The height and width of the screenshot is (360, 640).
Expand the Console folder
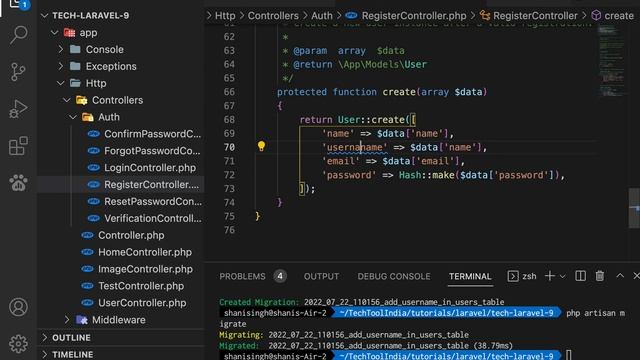pos(61,49)
